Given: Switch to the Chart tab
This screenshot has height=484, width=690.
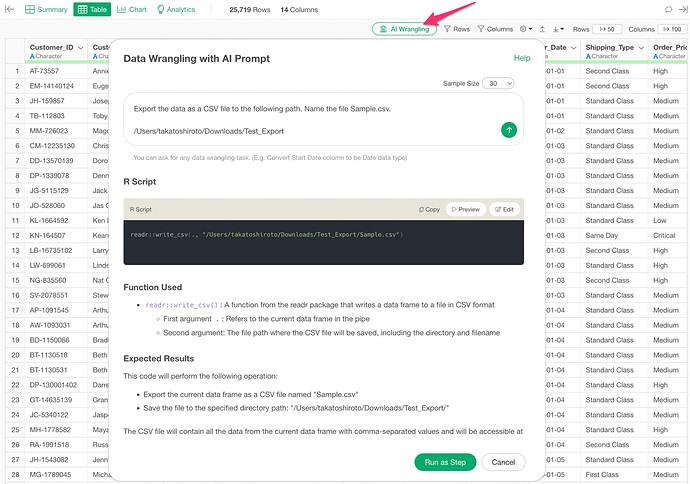Looking at the screenshot, I should pos(131,9).
